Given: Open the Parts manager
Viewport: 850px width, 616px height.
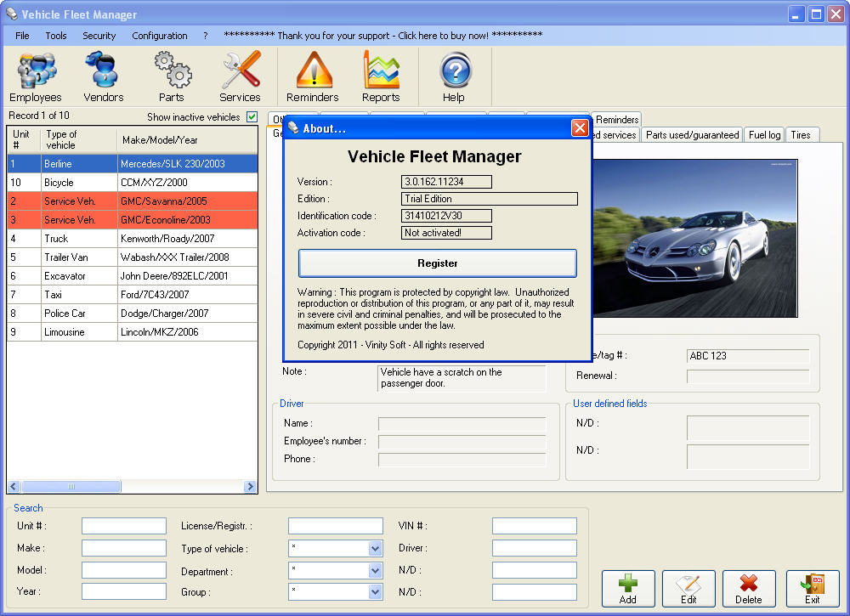Looking at the screenshot, I should [172, 76].
